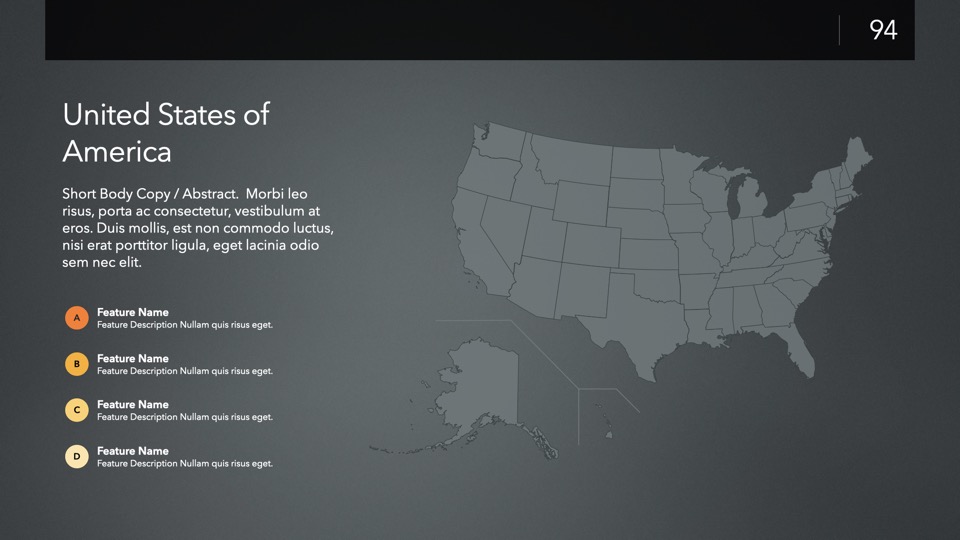This screenshot has height=540, width=960.
Task: Click the Feature Description text beside badge D
Action: pos(185,463)
